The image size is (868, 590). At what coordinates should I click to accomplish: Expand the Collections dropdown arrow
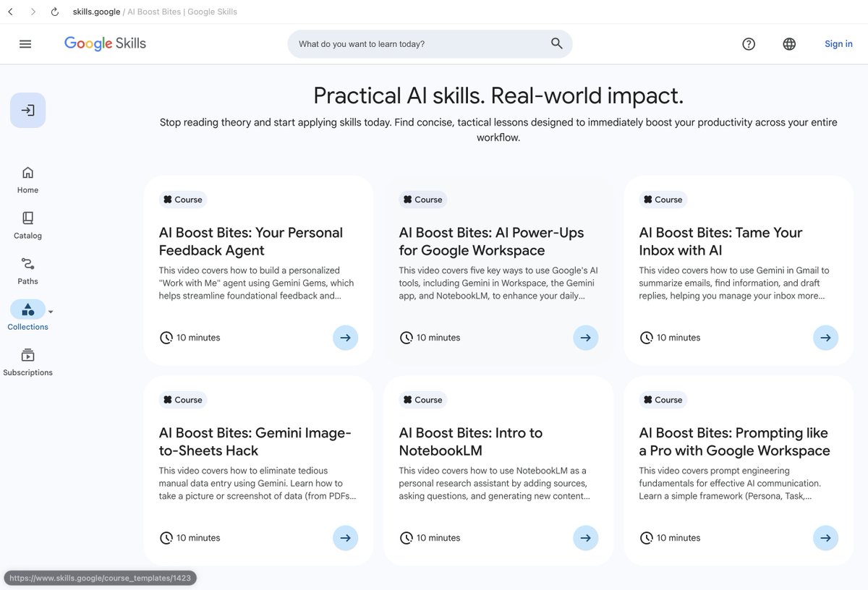click(51, 312)
